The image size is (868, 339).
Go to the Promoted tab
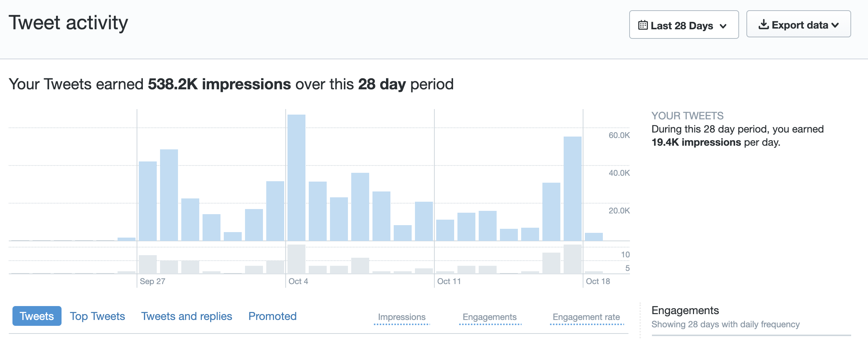tap(272, 316)
